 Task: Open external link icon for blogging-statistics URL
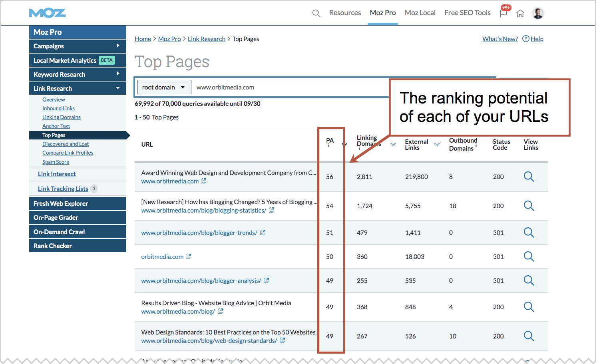pyautogui.click(x=272, y=210)
